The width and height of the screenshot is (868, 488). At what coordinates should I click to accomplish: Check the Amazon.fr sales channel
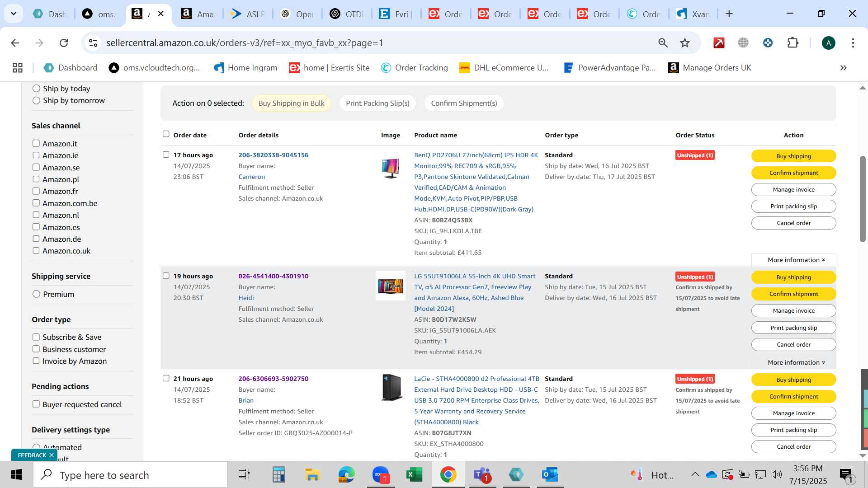[x=36, y=191]
